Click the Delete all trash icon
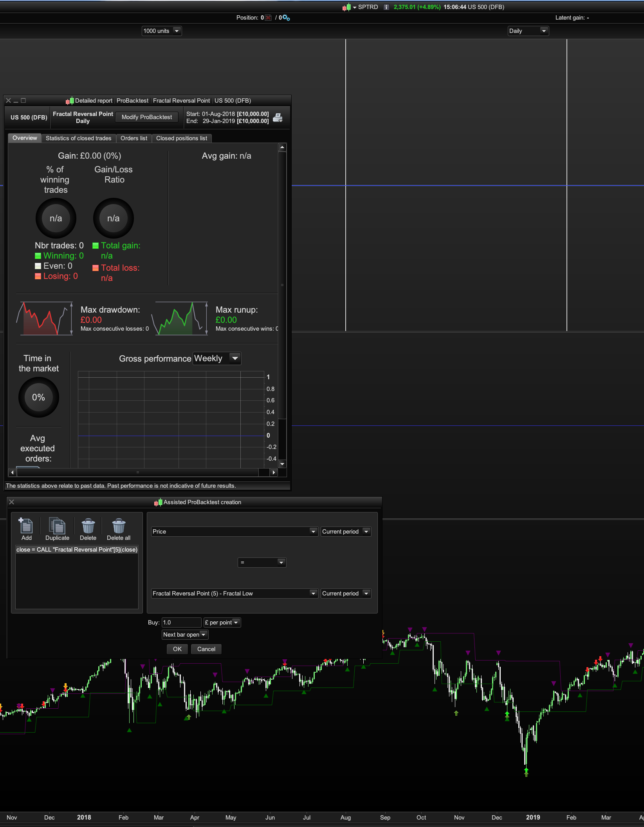 119,529
